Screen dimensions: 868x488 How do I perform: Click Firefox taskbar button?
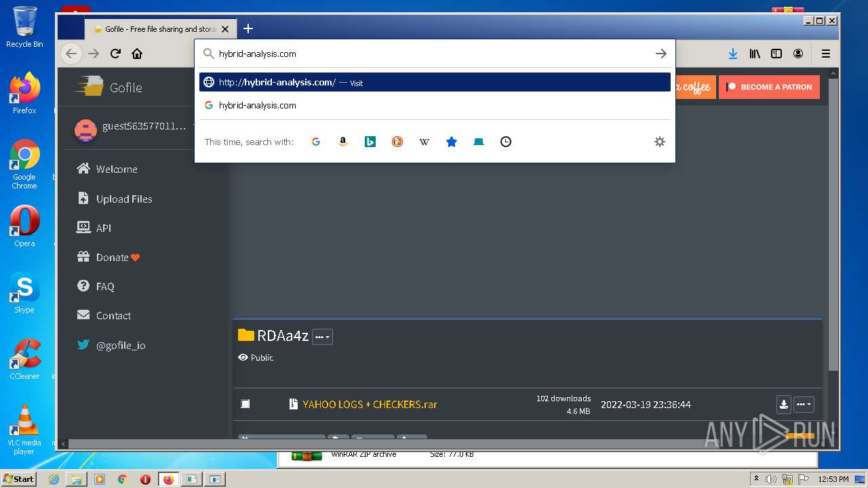[x=168, y=479]
